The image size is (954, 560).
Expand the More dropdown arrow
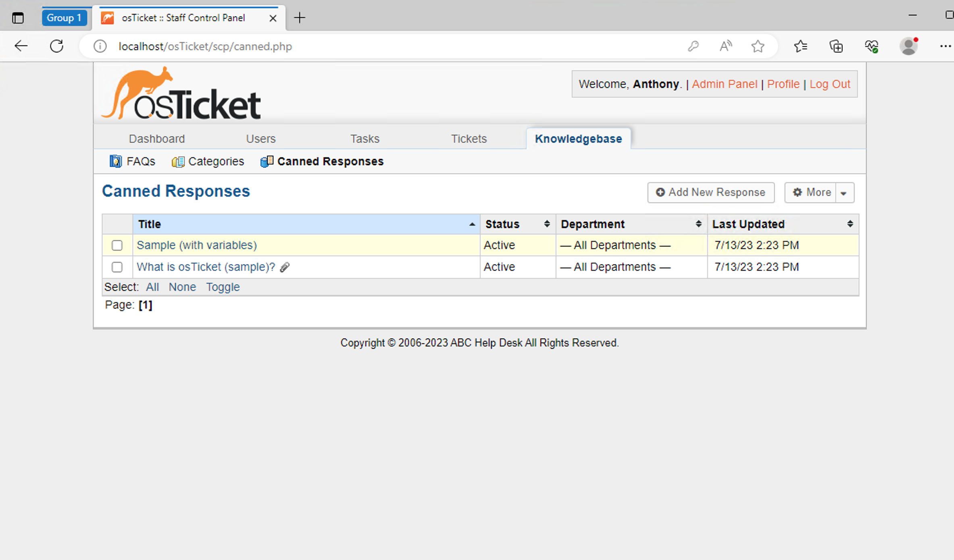[844, 193]
